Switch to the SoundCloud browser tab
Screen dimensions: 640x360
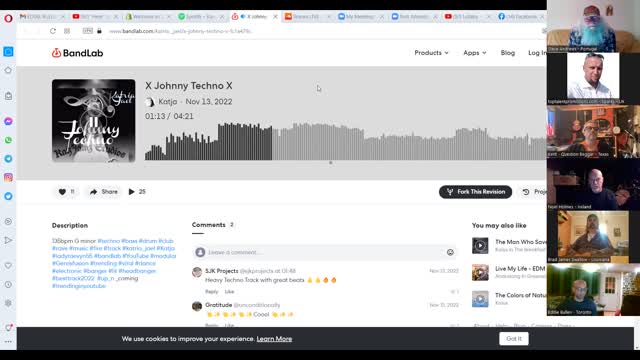(308, 17)
